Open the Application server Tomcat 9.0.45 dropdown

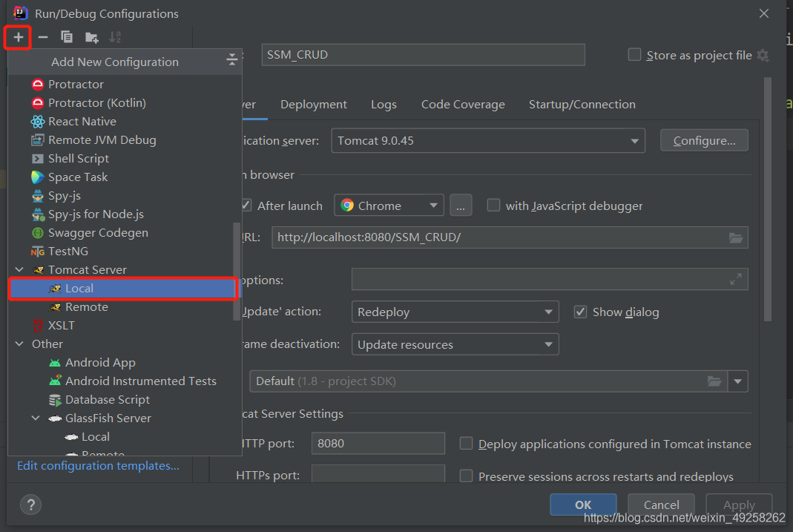pyautogui.click(x=488, y=140)
